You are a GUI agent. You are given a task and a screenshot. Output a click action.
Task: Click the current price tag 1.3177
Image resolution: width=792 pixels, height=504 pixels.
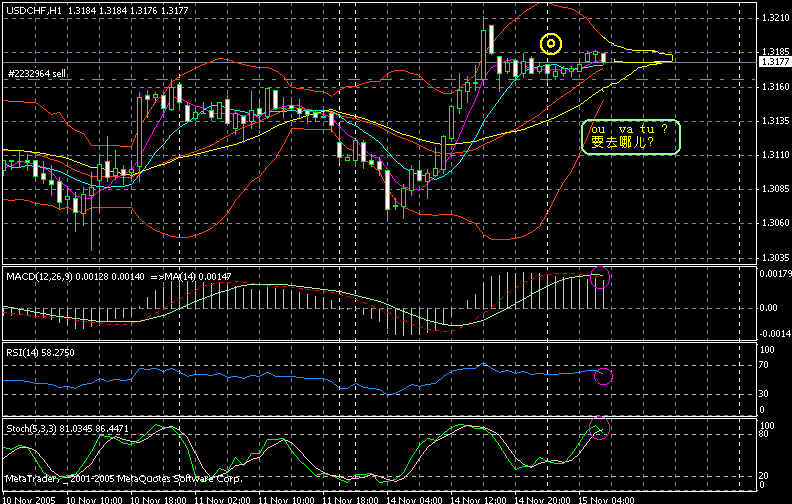coord(775,62)
